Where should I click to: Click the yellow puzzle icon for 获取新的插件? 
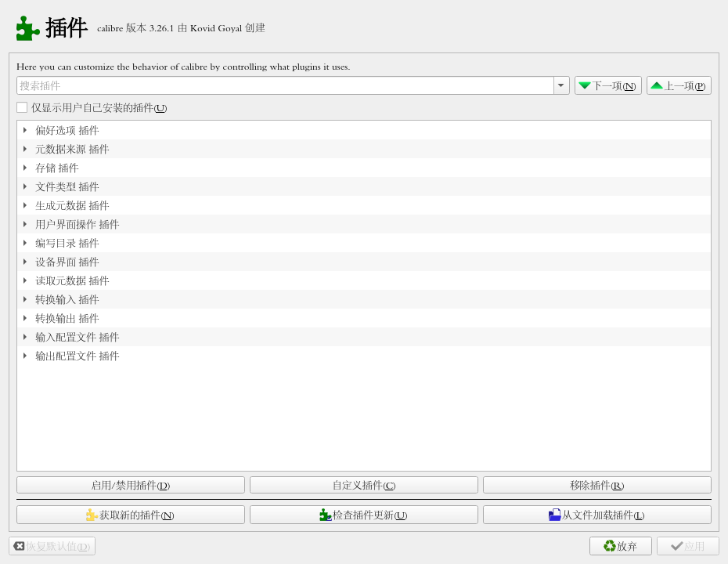(x=92, y=515)
